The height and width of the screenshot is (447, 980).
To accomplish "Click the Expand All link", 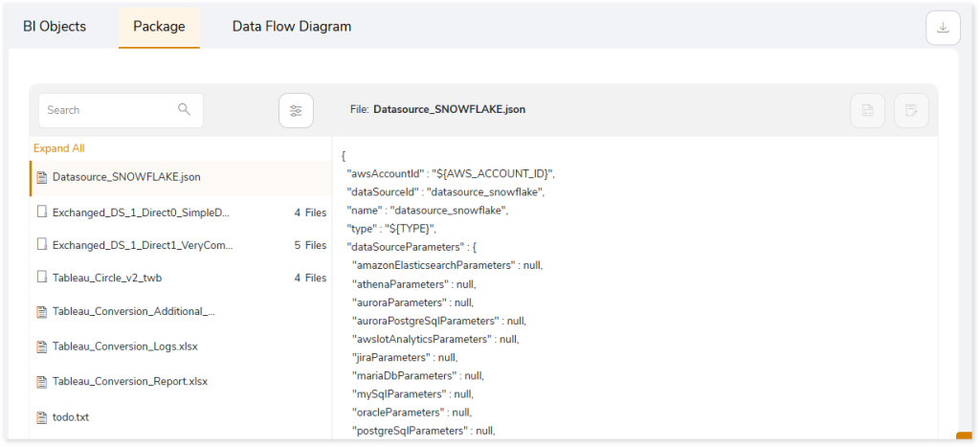I will (x=58, y=148).
